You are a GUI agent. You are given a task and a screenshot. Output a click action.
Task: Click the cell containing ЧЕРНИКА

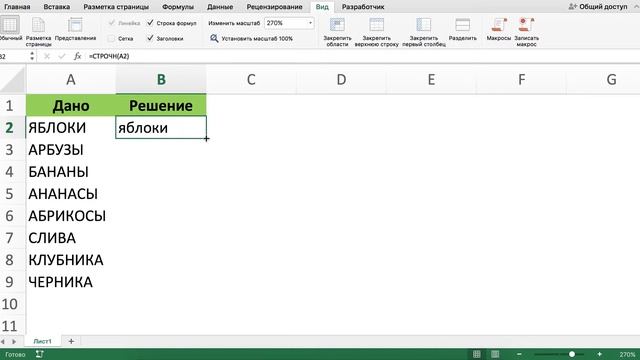71,282
